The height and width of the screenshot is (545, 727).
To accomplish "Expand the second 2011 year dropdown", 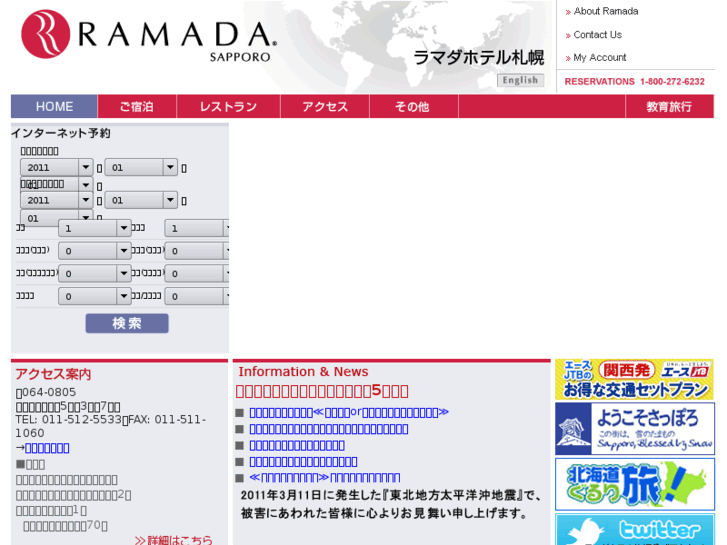I will 57,200.
